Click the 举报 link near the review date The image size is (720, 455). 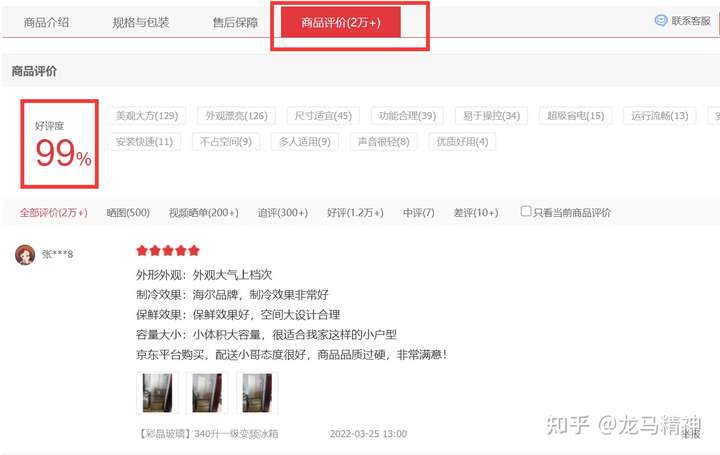coord(691,433)
